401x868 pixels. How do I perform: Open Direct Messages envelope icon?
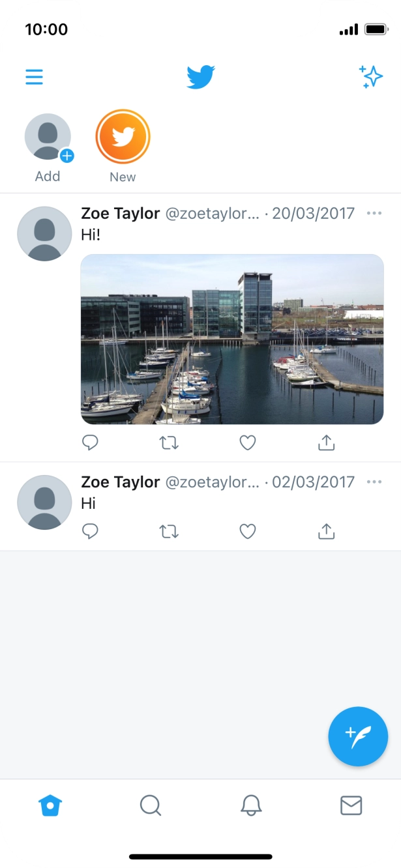[x=351, y=805]
